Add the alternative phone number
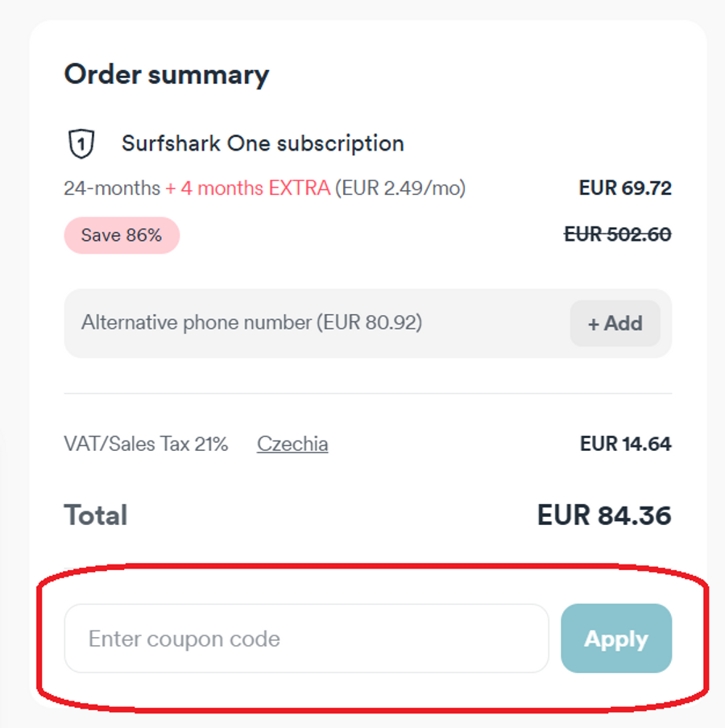This screenshot has width=725, height=728. (615, 324)
